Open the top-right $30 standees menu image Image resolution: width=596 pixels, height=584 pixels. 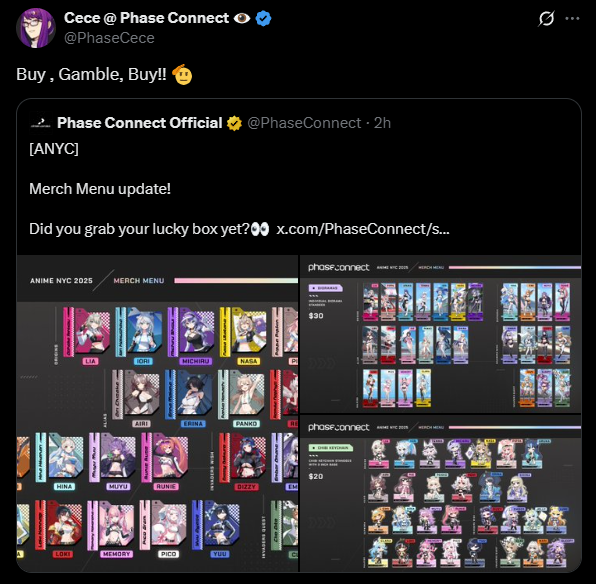click(x=441, y=334)
